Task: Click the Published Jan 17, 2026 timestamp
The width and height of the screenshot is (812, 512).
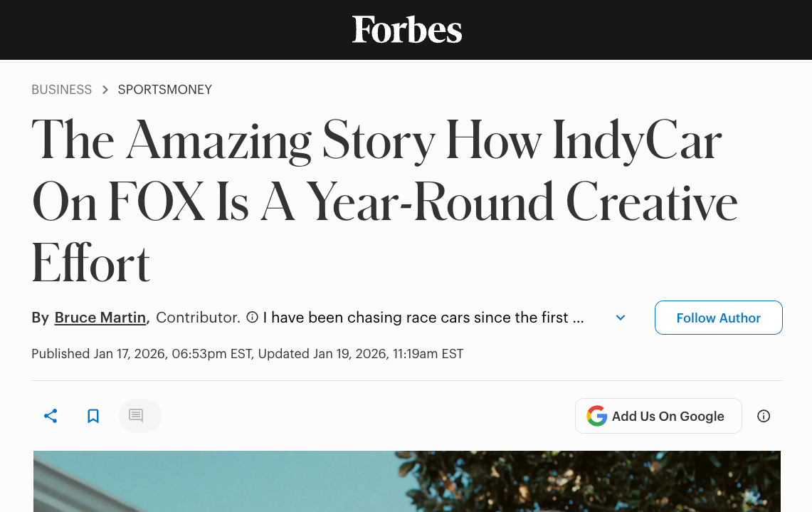Action: point(142,354)
